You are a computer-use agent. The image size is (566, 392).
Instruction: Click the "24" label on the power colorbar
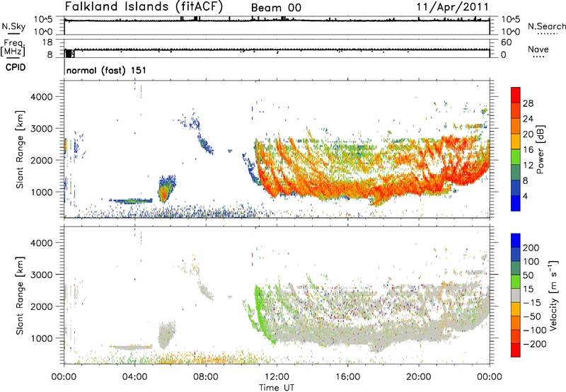click(x=528, y=119)
